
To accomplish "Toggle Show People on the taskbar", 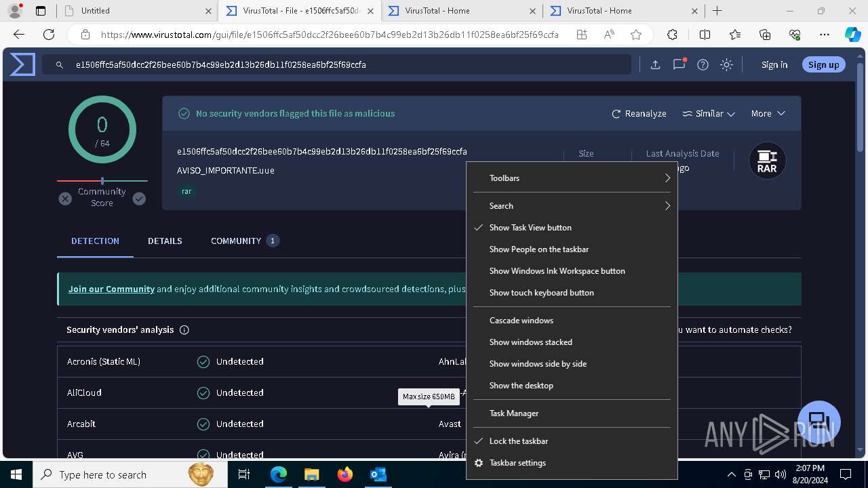I will (x=572, y=249).
